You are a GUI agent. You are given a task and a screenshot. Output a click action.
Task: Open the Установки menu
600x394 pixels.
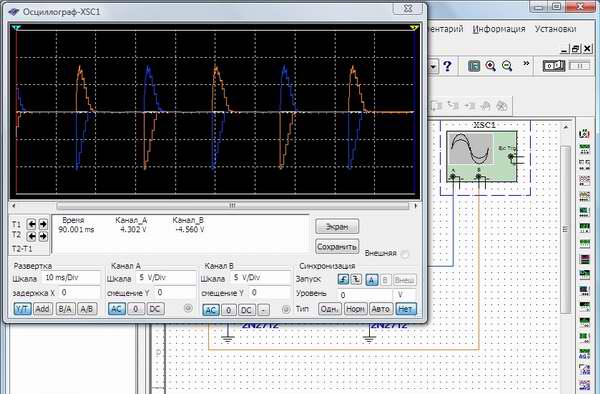555,29
